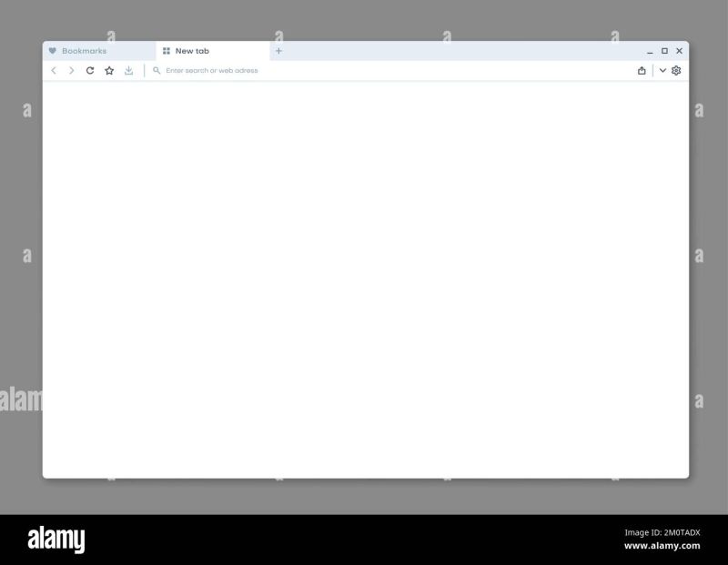The width and height of the screenshot is (728, 565).
Task: Click the grid icon on the New tab
Action: pyautogui.click(x=166, y=51)
